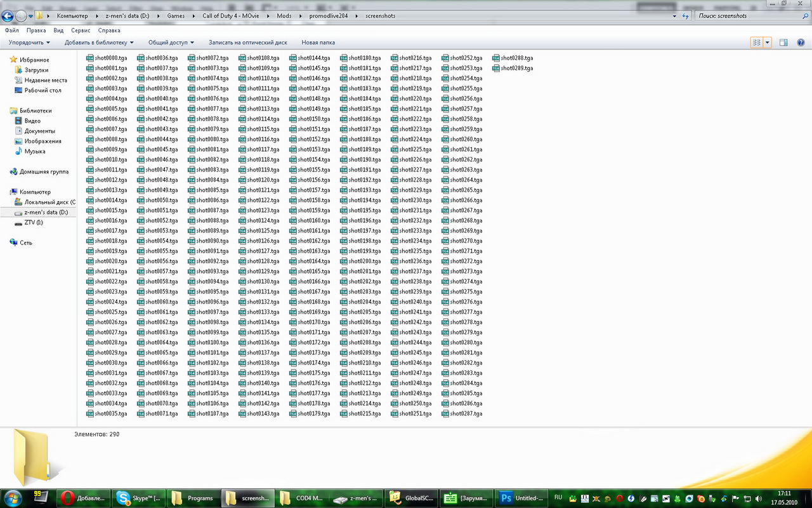The width and height of the screenshot is (812, 508).
Task: Click the refresh icon beside the address bar
Action: click(686, 16)
